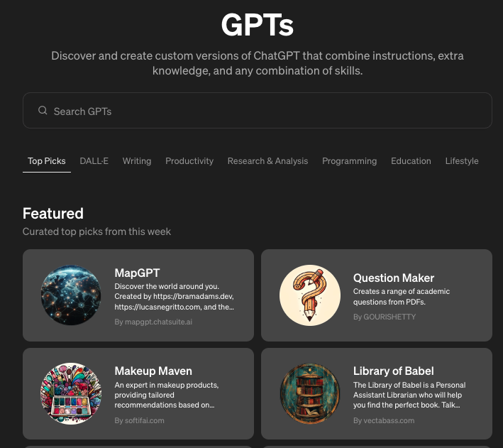Open the Library of Babel title
Viewport: 503px width, 448px height.
[393, 371]
